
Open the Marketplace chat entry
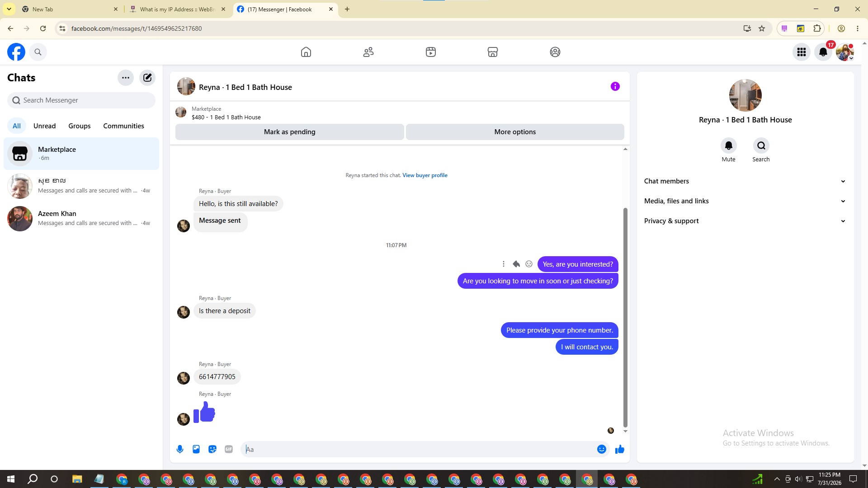[81, 154]
